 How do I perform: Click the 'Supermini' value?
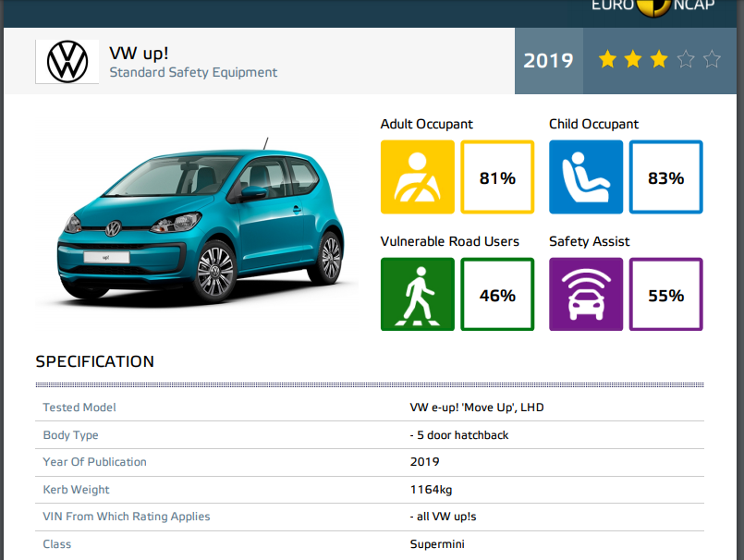click(x=437, y=544)
